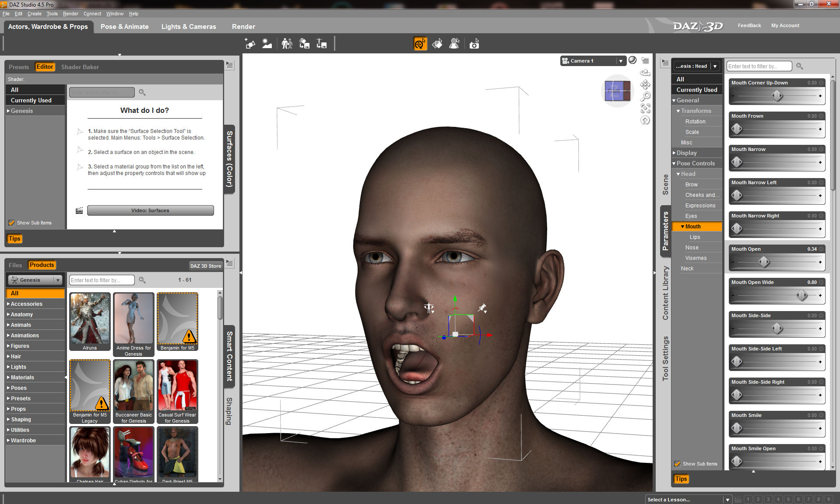Switch to the Files tab
This screenshot has width=840, height=504.
coord(15,265)
